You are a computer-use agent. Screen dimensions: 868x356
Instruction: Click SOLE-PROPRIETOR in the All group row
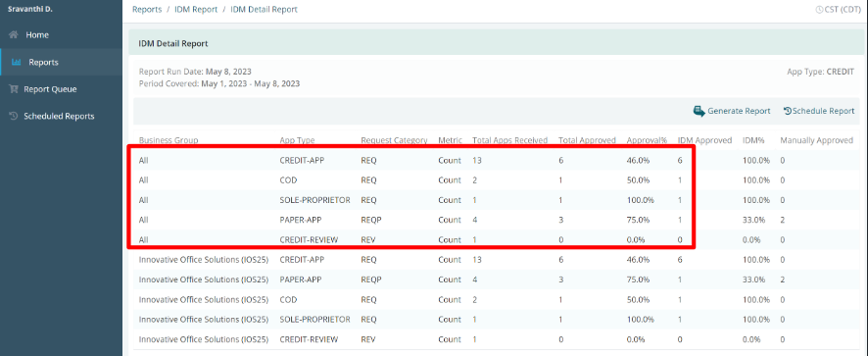pyautogui.click(x=315, y=200)
